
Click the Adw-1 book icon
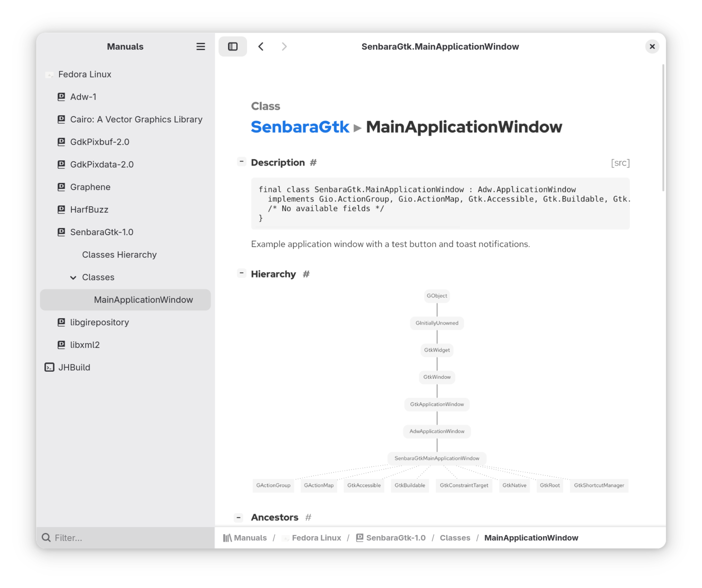click(x=61, y=97)
